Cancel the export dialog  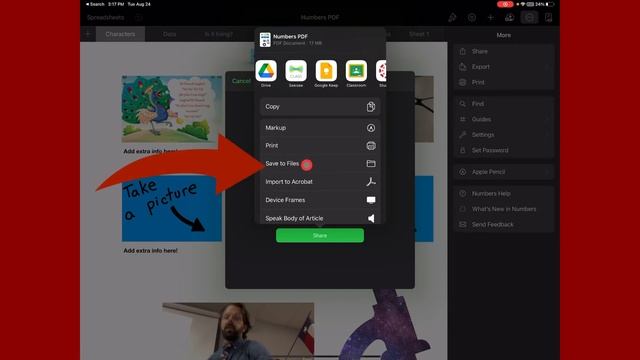241,81
